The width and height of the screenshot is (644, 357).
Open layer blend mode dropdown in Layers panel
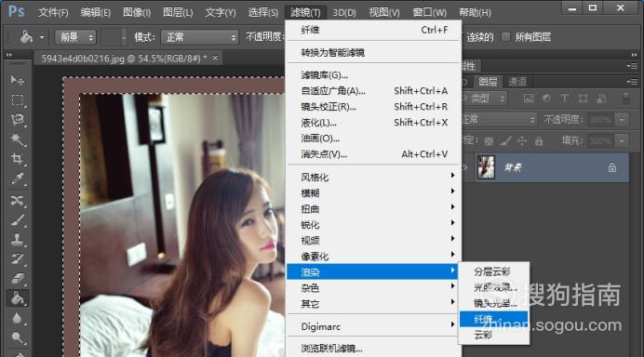(x=499, y=119)
